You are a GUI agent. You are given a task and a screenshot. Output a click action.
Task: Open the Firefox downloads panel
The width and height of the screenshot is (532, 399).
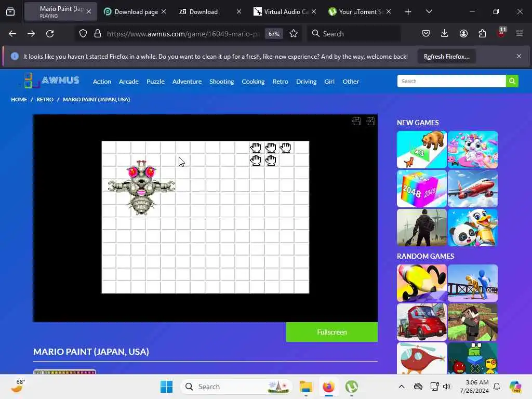[x=445, y=33]
